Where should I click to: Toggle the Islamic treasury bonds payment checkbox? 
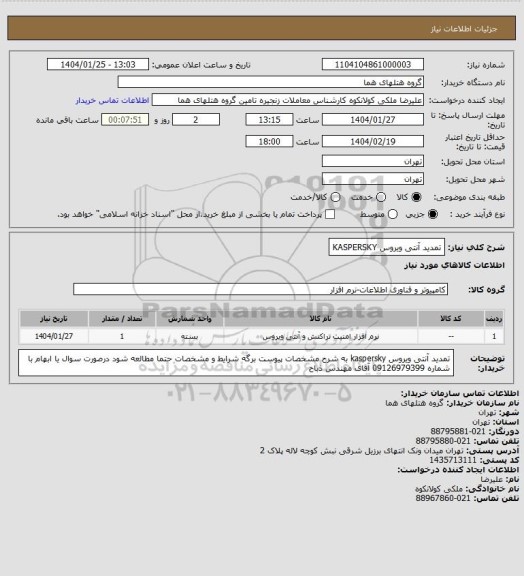click(330, 214)
